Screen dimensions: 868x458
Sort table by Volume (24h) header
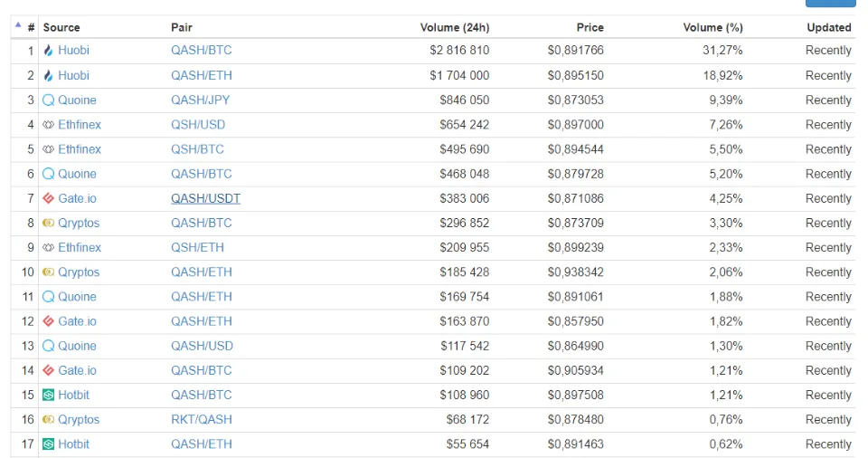coord(455,27)
